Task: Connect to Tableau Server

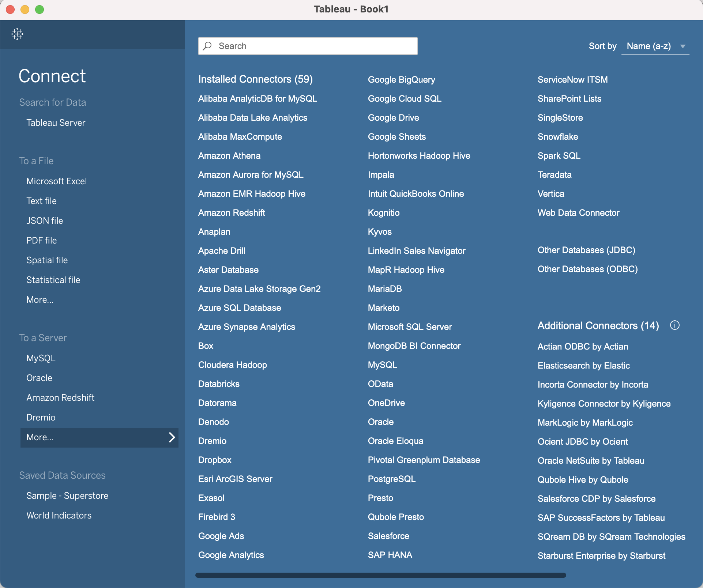Action: coord(56,123)
